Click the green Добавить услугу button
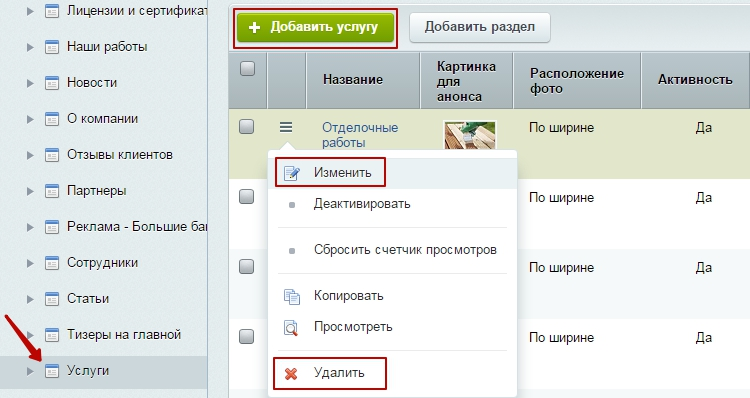 [315, 27]
